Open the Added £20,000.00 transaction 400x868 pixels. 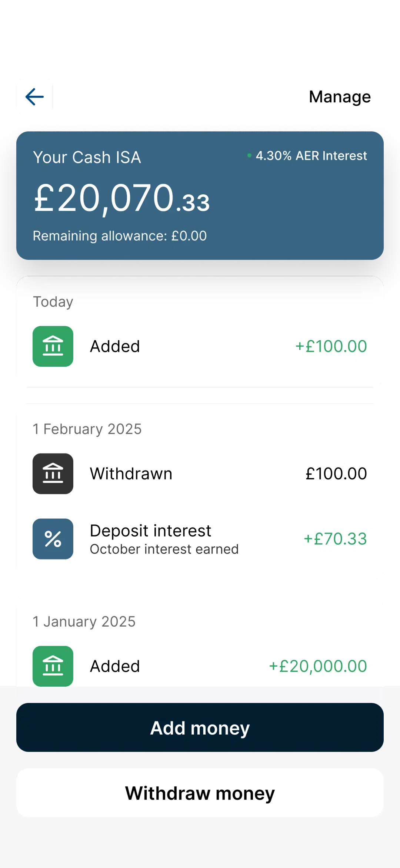point(200,666)
